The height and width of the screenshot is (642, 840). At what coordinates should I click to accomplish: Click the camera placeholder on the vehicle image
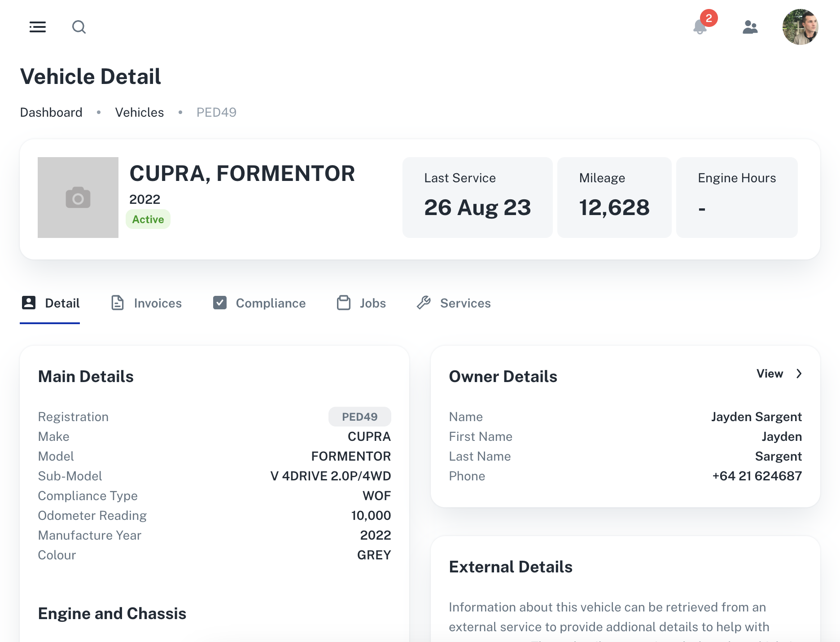pyautogui.click(x=78, y=197)
